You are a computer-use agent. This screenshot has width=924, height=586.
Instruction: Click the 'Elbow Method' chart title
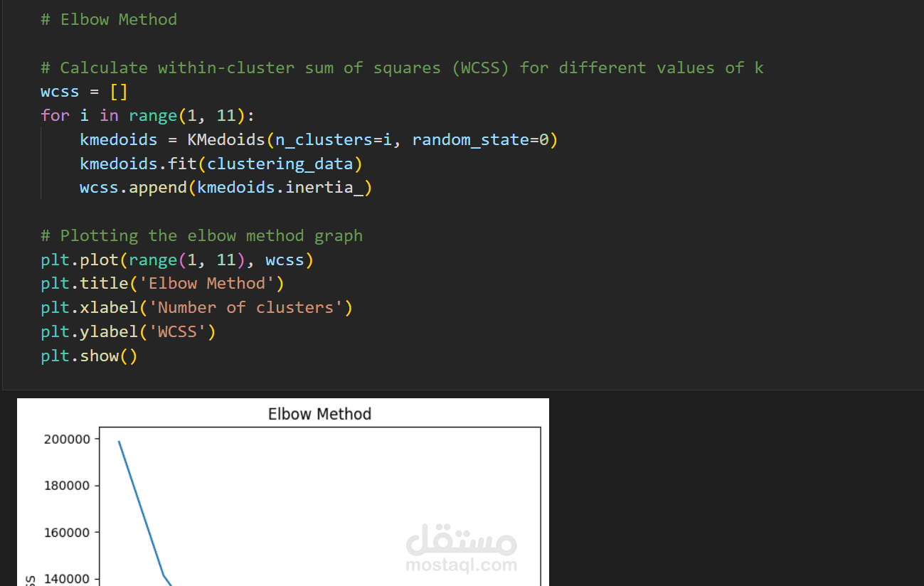[x=319, y=414]
